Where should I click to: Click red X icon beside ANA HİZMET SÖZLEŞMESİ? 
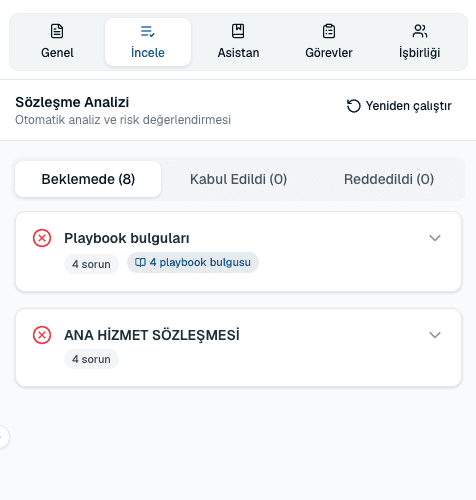(42, 335)
